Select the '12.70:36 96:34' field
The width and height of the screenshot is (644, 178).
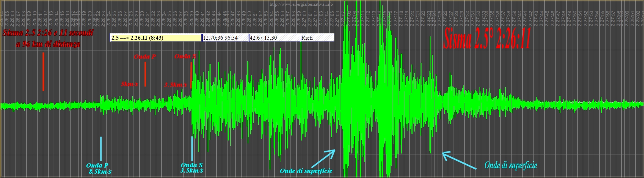tap(225, 38)
